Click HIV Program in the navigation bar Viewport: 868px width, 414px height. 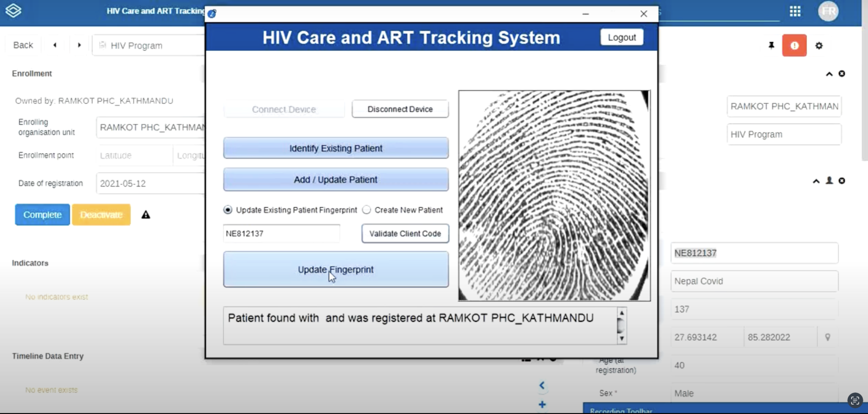click(136, 45)
